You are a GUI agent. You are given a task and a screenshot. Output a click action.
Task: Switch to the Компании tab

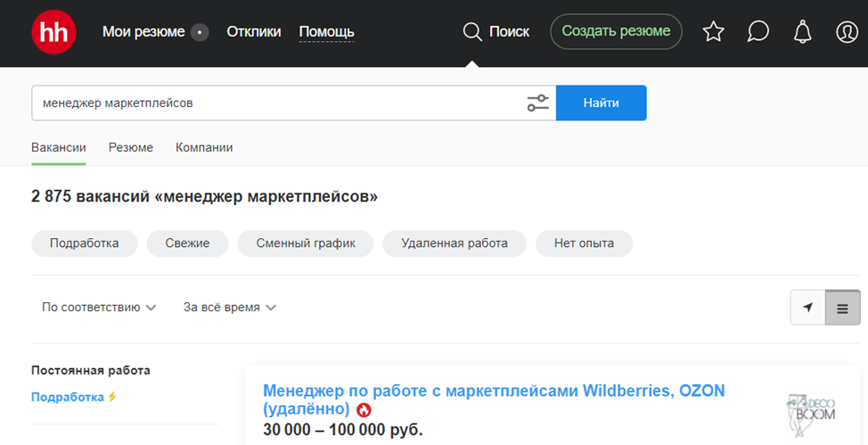204,147
